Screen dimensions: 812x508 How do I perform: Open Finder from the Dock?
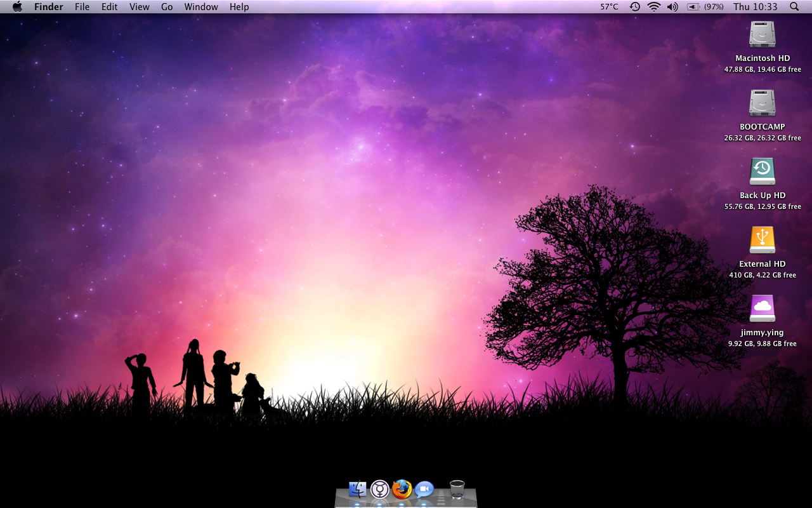[x=358, y=490]
